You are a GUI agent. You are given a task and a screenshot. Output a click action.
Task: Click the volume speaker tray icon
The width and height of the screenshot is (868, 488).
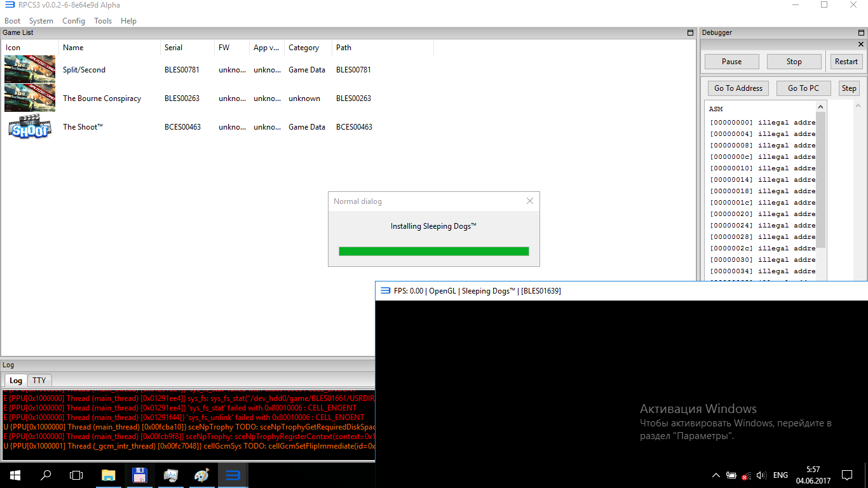tap(761, 475)
